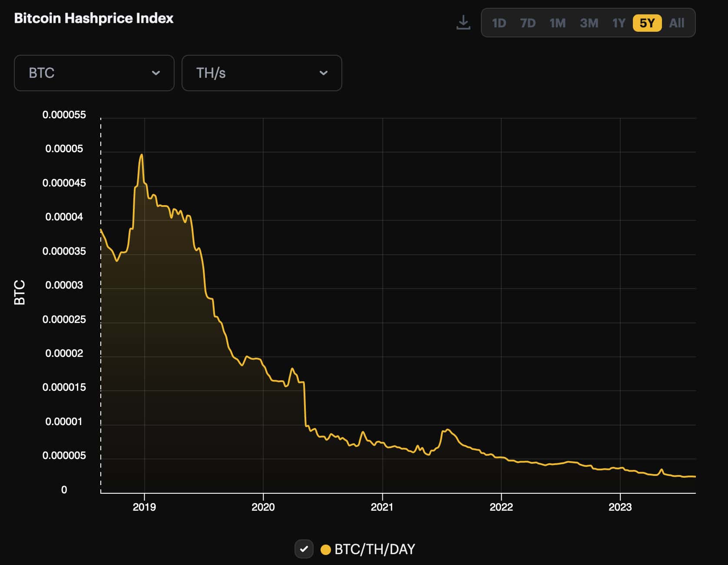Select the 1Y time range

(x=619, y=23)
